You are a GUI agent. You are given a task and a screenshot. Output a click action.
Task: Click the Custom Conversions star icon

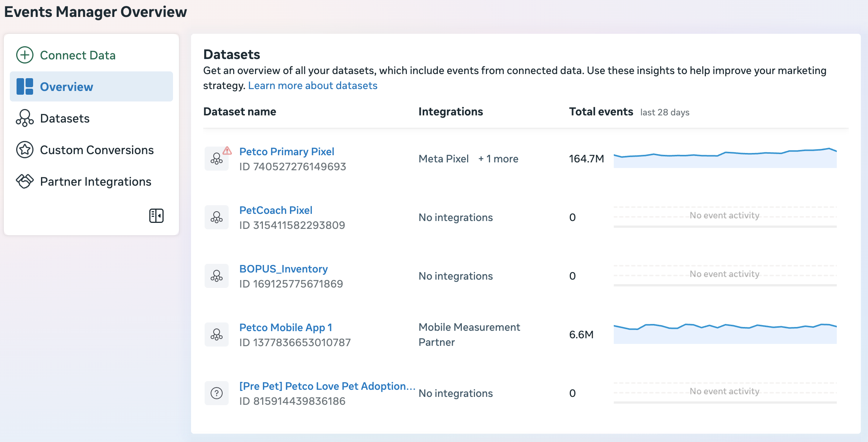25,150
